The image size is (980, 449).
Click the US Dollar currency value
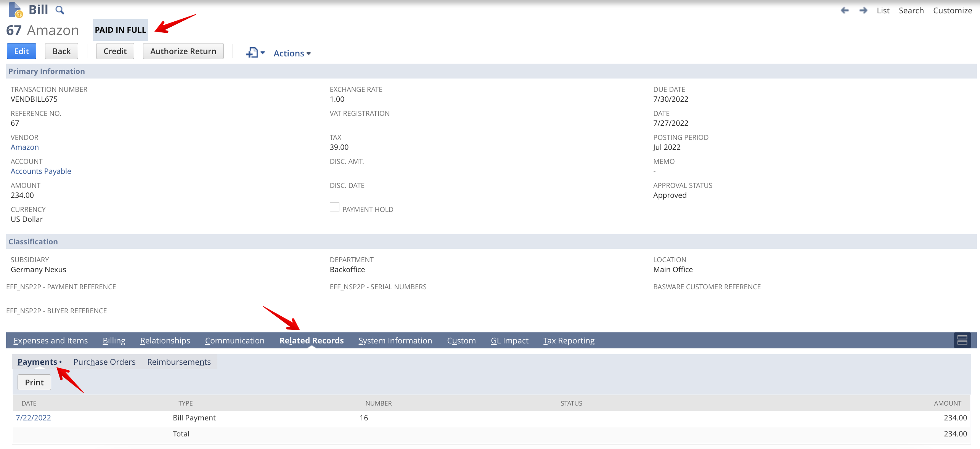pyautogui.click(x=27, y=219)
